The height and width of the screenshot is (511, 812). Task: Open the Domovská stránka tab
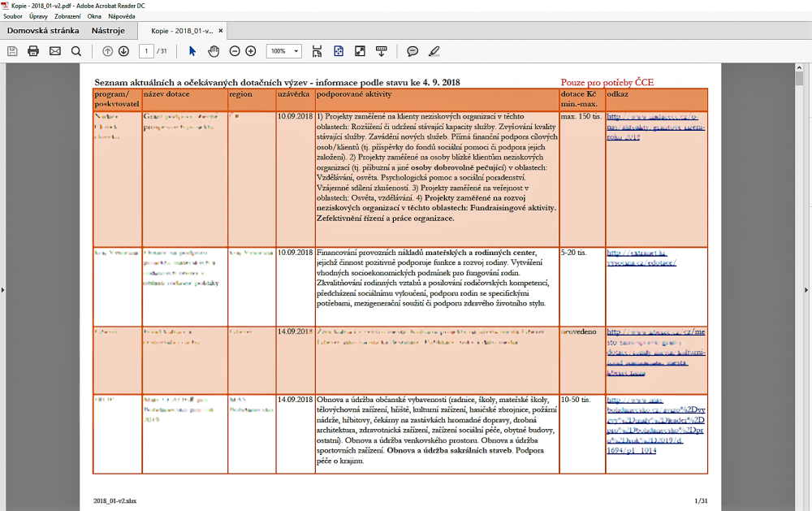[43, 31]
